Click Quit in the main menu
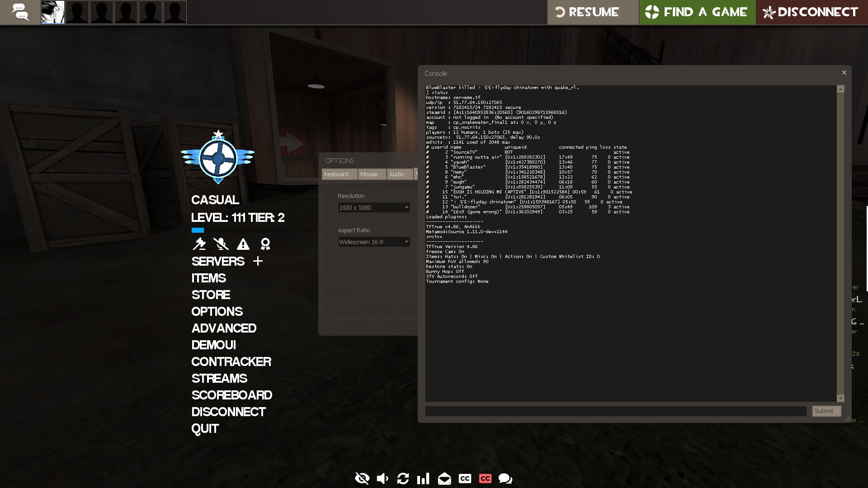Image resolution: width=868 pixels, height=488 pixels. click(x=205, y=428)
